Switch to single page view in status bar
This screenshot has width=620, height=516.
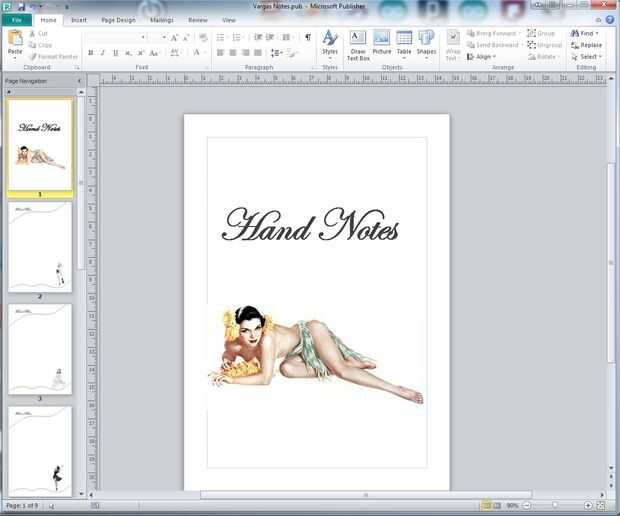pyautogui.click(x=486, y=505)
